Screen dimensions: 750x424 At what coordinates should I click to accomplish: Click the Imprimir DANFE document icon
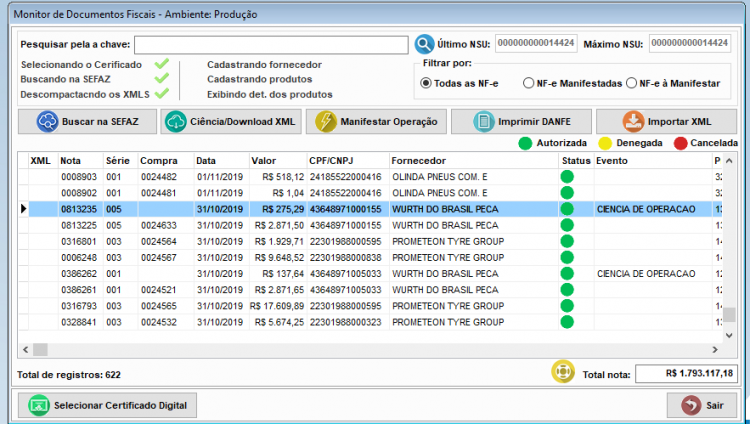484,122
